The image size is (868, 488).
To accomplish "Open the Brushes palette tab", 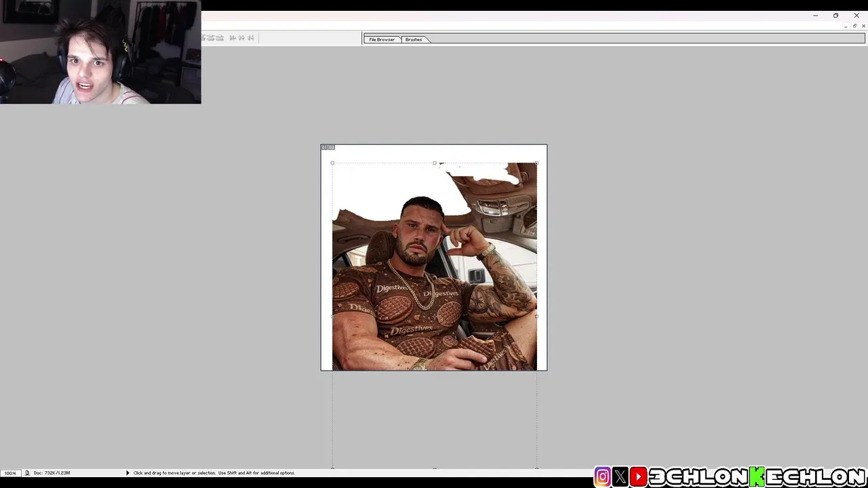I will click(414, 39).
